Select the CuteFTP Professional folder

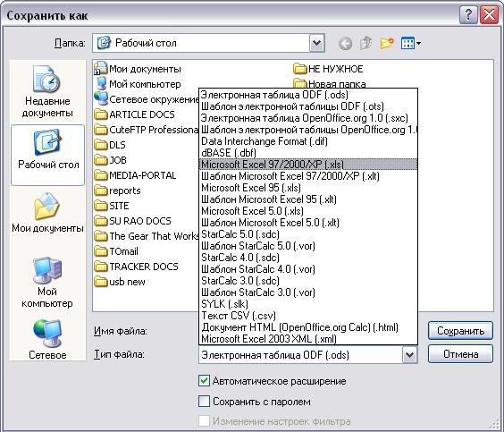[x=147, y=130]
